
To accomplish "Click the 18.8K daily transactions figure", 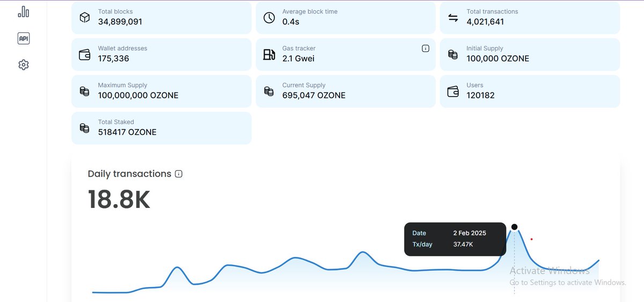I will tap(119, 200).
